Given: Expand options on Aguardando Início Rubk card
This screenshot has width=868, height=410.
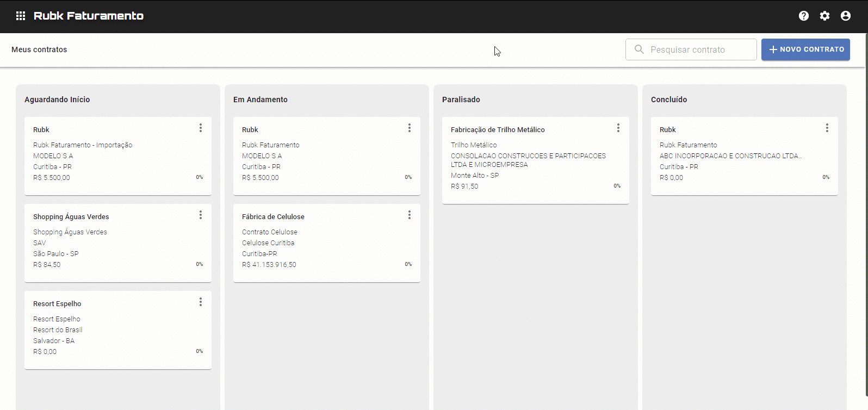Looking at the screenshot, I should pyautogui.click(x=201, y=128).
